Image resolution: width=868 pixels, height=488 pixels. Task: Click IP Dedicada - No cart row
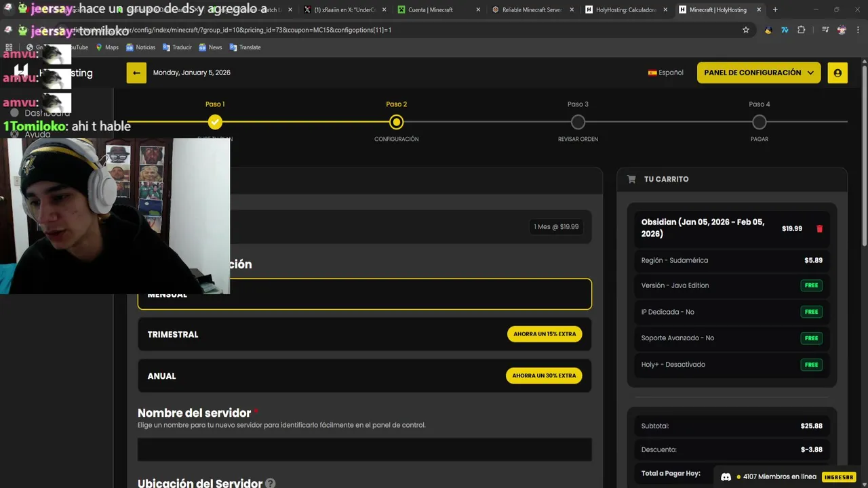[x=732, y=312]
